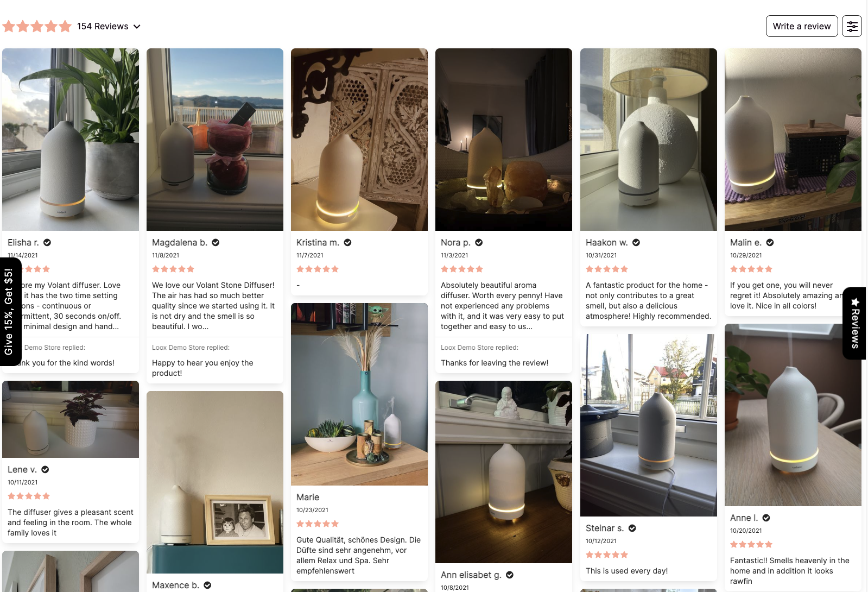This screenshot has width=868, height=592.
Task: Click verified badge next to Magdalena b.
Action: click(x=216, y=243)
